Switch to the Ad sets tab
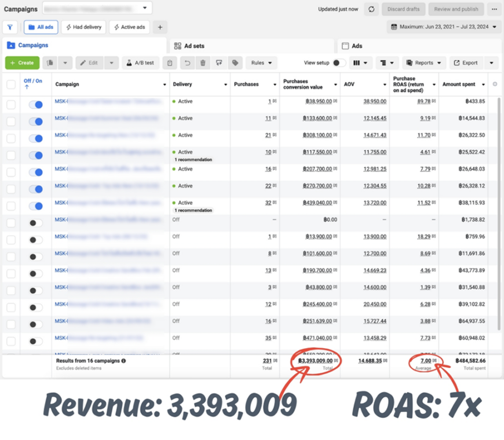 coord(194,46)
